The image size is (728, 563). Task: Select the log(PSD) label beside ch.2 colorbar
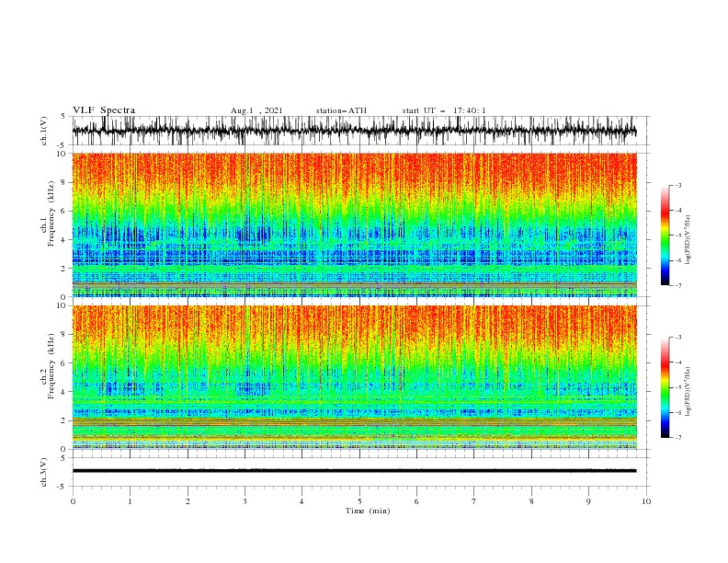click(688, 392)
